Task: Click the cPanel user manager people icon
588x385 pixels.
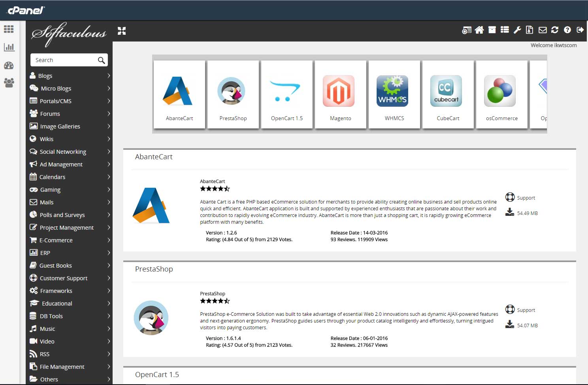Action: [x=9, y=83]
